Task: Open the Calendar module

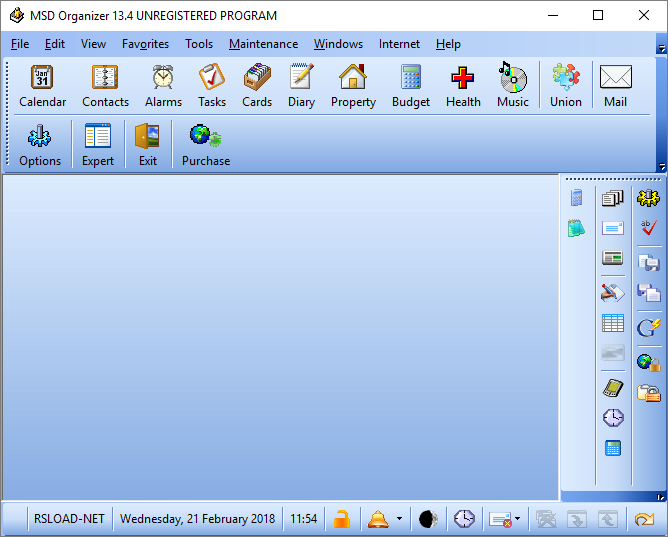Action: [43, 85]
